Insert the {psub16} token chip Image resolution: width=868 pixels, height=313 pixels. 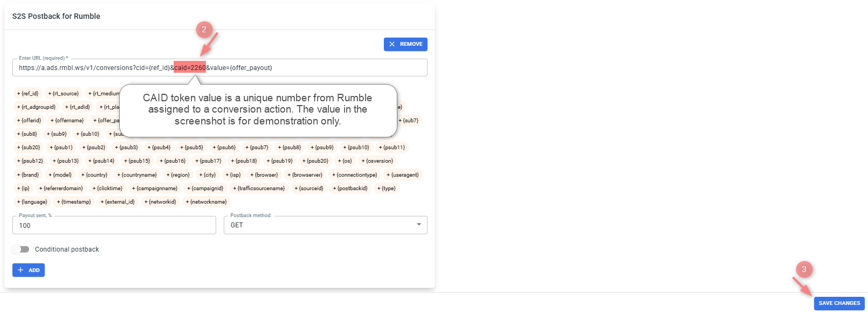[x=173, y=161]
